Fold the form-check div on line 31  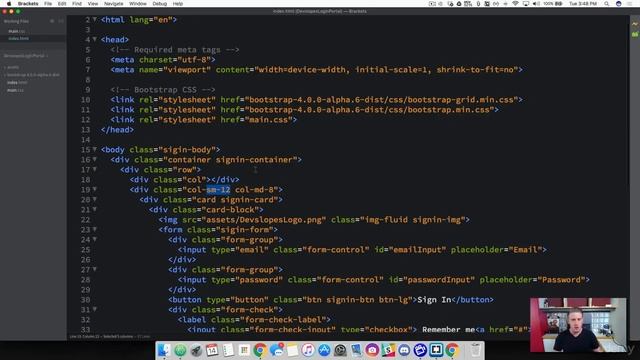pos(95,309)
